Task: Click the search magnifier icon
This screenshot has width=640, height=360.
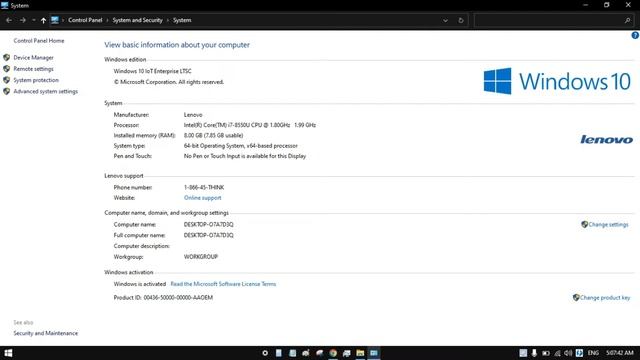Action: [x=627, y=20]
